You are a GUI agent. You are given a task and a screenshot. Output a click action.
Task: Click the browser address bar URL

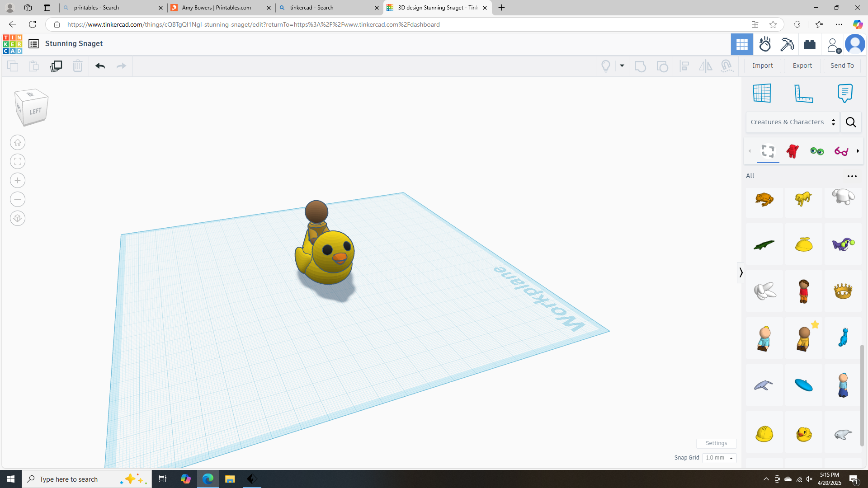tap(254, 24)
